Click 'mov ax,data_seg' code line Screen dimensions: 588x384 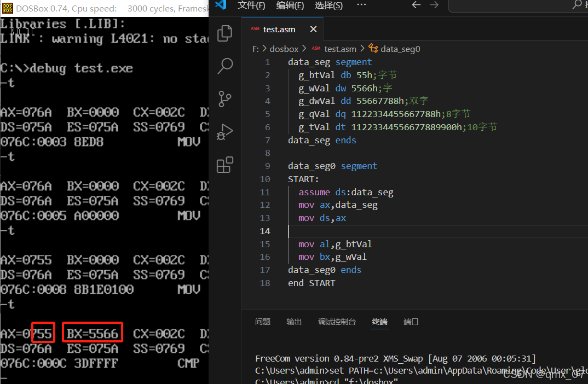[338, 205]
